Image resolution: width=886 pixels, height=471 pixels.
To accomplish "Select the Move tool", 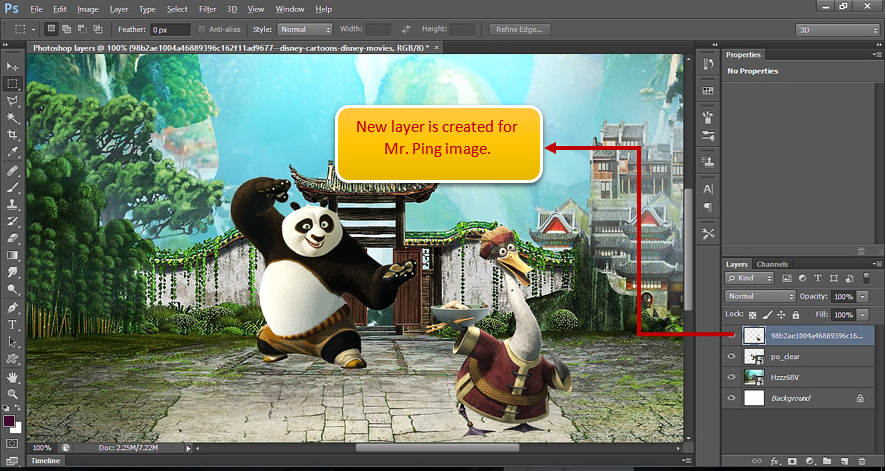I will tap(12, 67).
